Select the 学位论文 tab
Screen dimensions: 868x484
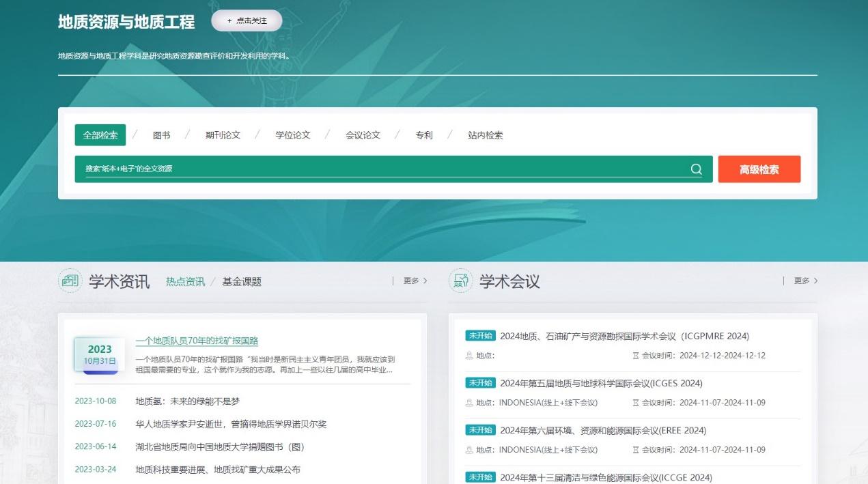tap(293, 135)
